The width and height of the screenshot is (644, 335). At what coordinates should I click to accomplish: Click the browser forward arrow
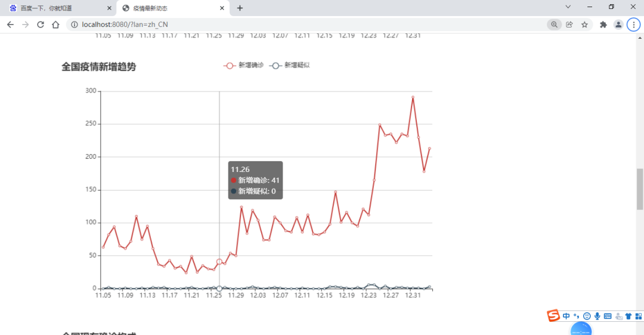[26, 24]
